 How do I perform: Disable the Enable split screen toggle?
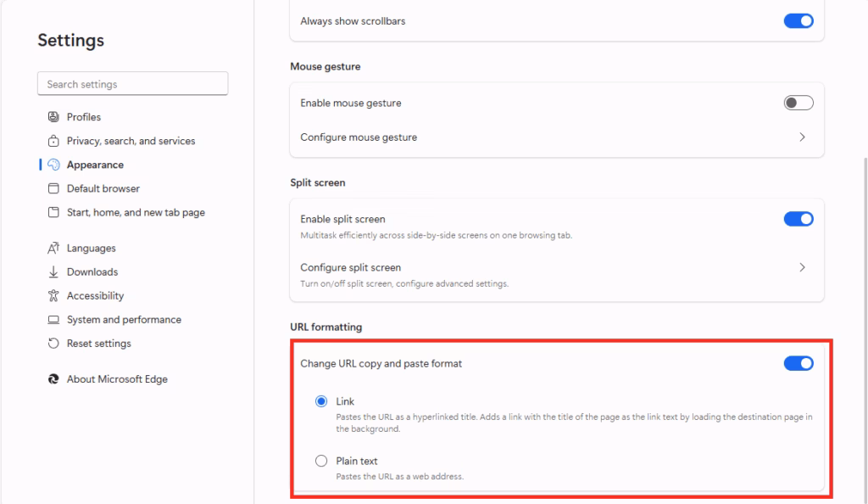point(798,219)
